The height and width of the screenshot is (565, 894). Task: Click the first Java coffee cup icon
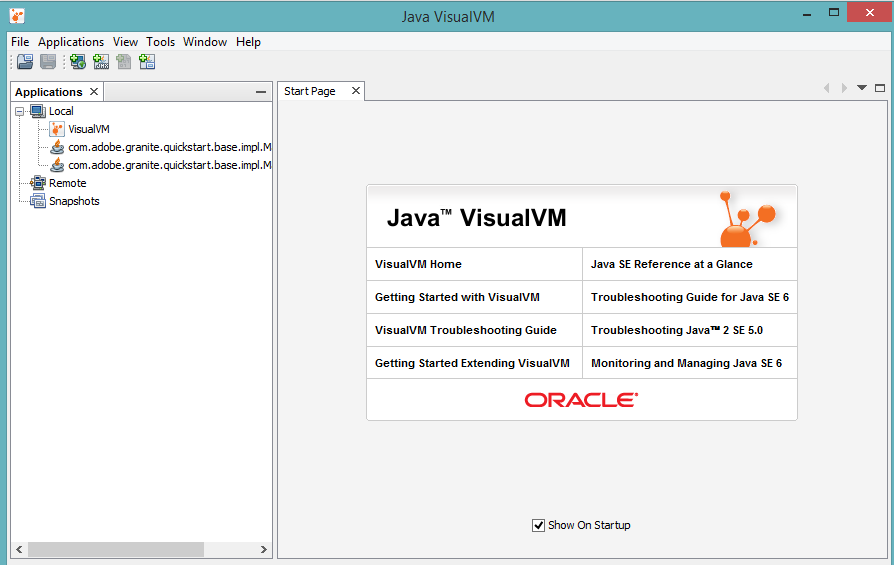coord(57,147)
